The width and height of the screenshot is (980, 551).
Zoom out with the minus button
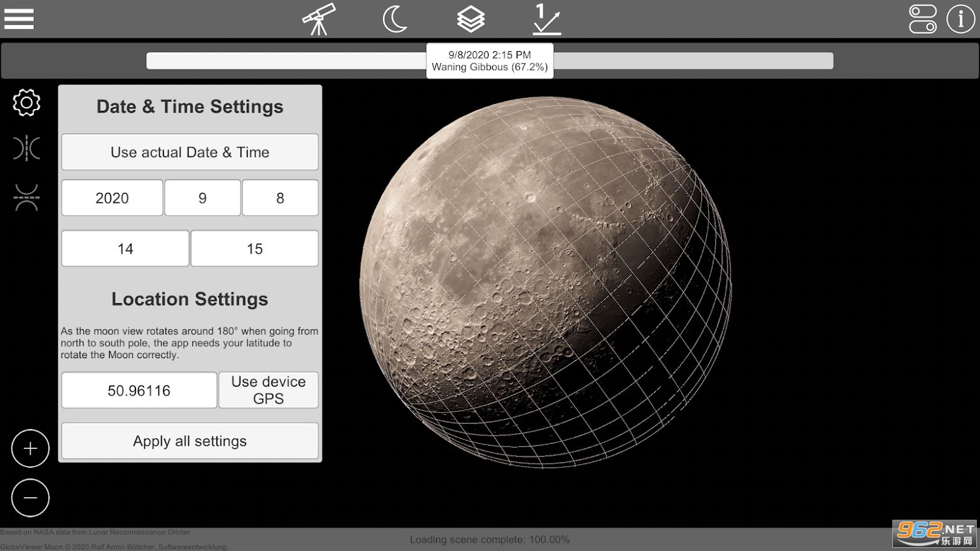coord(30,498)
